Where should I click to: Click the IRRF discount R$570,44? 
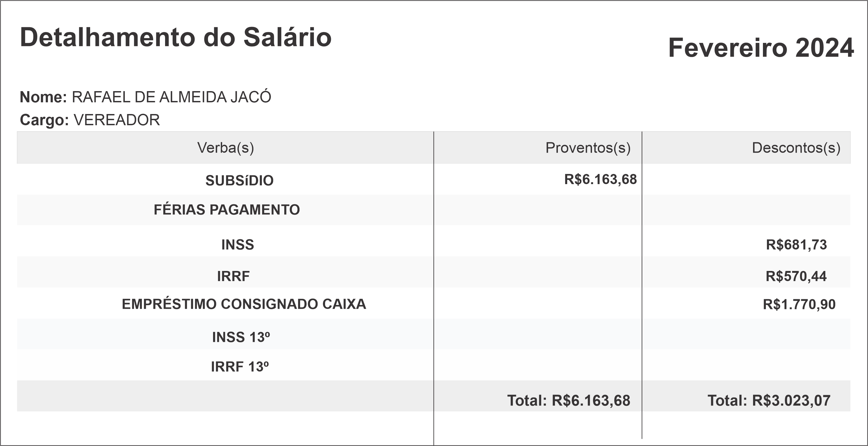pos(796,276)
